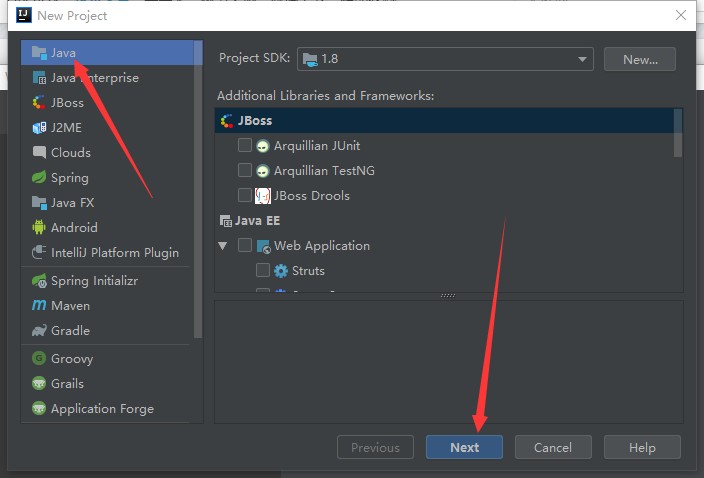
Task: Click the Arquillian JUnit alien icon
Action: point(263,146)
